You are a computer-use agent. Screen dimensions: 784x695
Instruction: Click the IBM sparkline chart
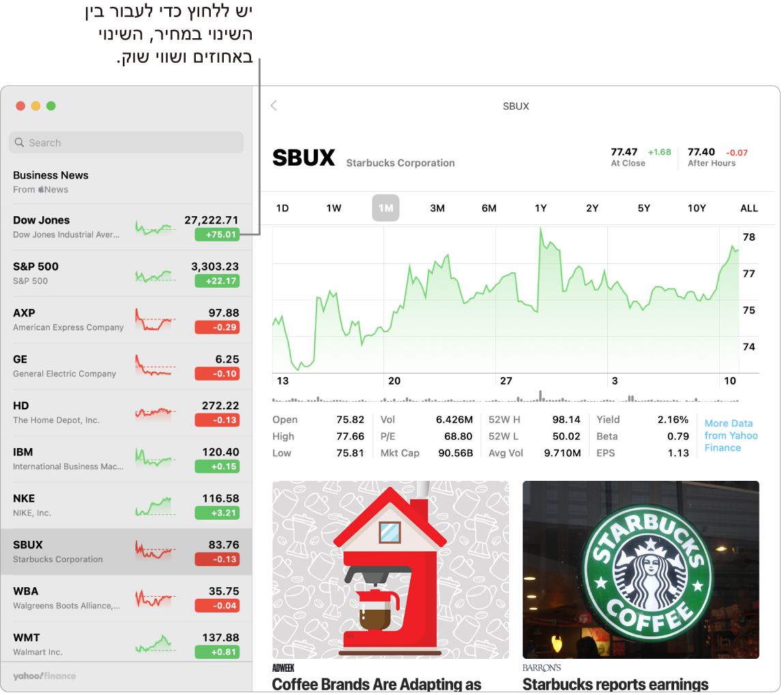click(156, 457)
